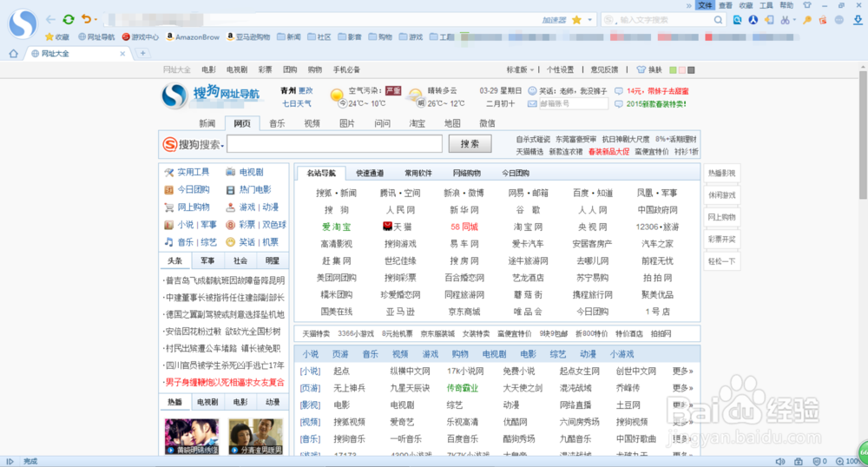Click the grey chat bubble toolbar icon

click(839, 20)
